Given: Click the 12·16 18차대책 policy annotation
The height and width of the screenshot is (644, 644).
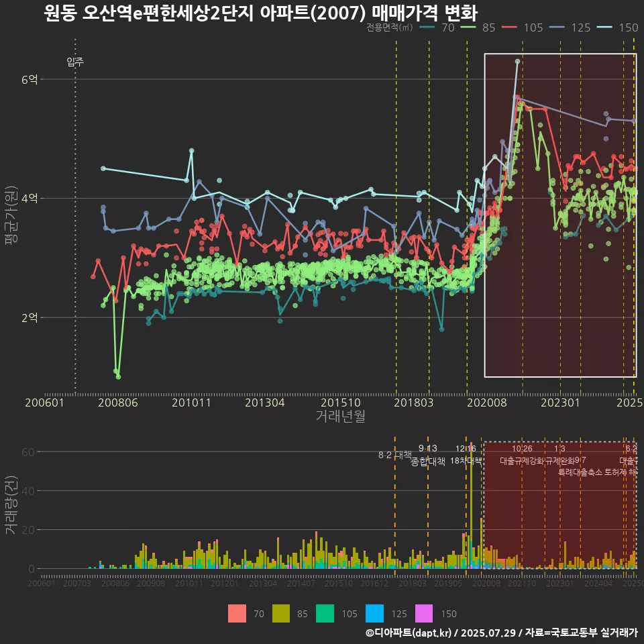Looking at the screenshot, I should (466, 455).
